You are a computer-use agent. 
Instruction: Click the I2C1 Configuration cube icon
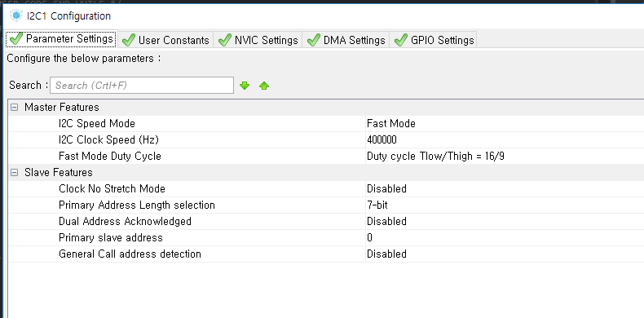pos(16,16)
